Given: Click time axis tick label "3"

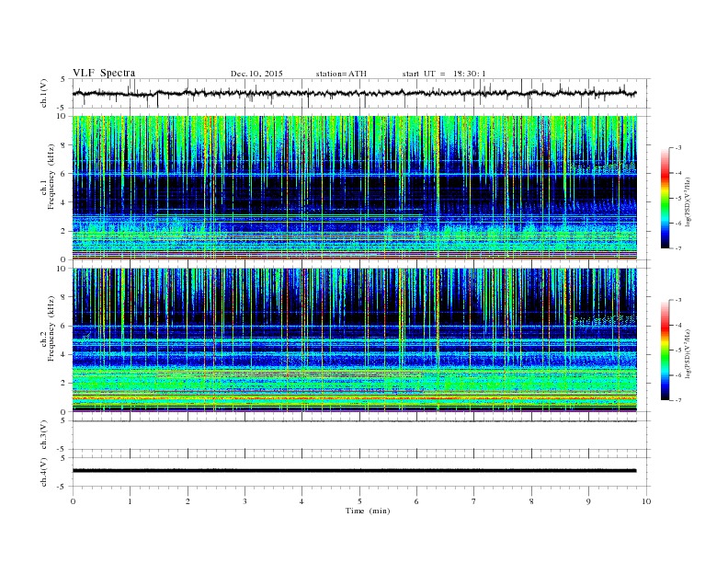Looking at the screenshot, I should [x=245, y=501].
